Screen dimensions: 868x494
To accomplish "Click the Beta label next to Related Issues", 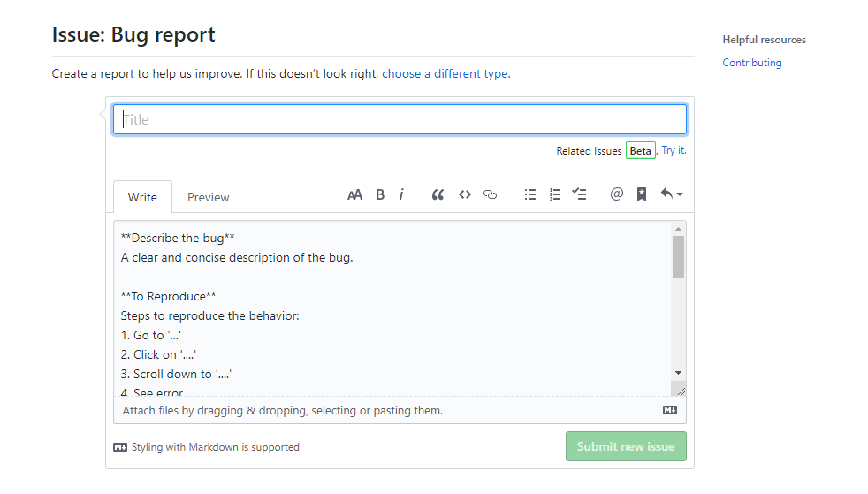I will pyautogui.click(x=641, y=150).
